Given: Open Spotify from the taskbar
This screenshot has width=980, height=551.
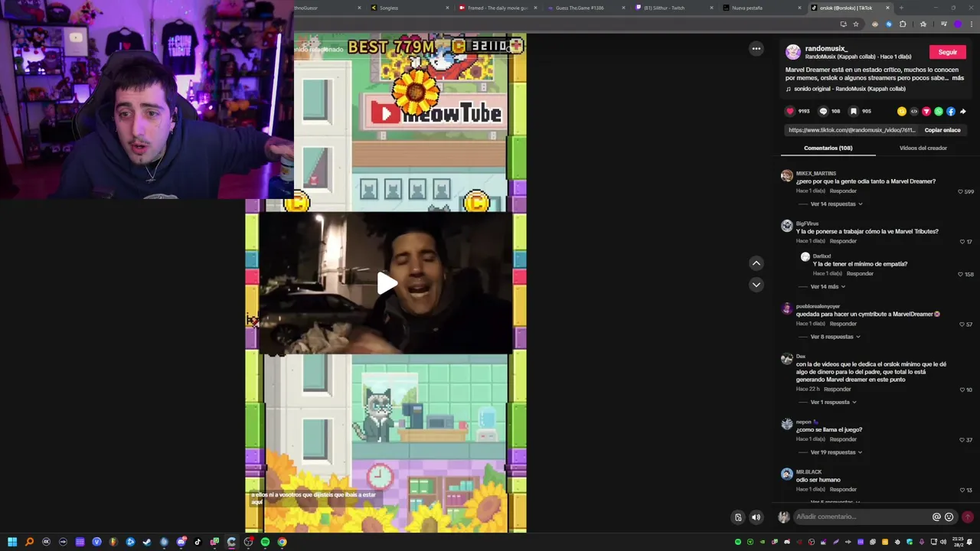Looking at the screenshot, I should tap(265, 542).
